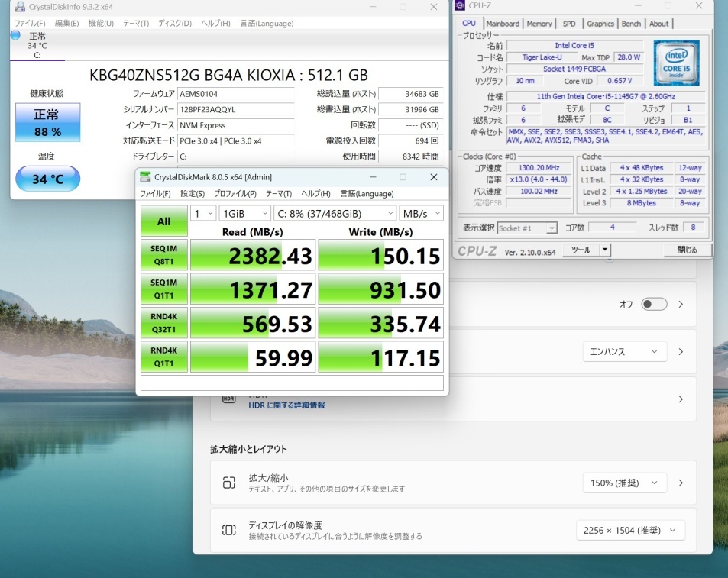Click the 正常 88 % health status box
Viewport: 728px width, 578px height.
coord(47,124)
